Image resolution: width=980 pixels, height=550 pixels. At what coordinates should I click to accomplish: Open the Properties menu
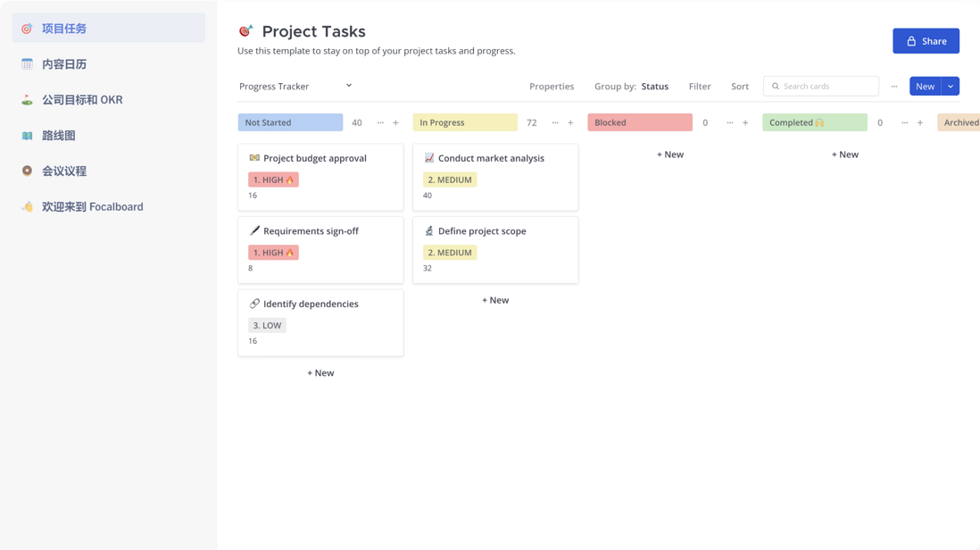click(x=552, y=87)
